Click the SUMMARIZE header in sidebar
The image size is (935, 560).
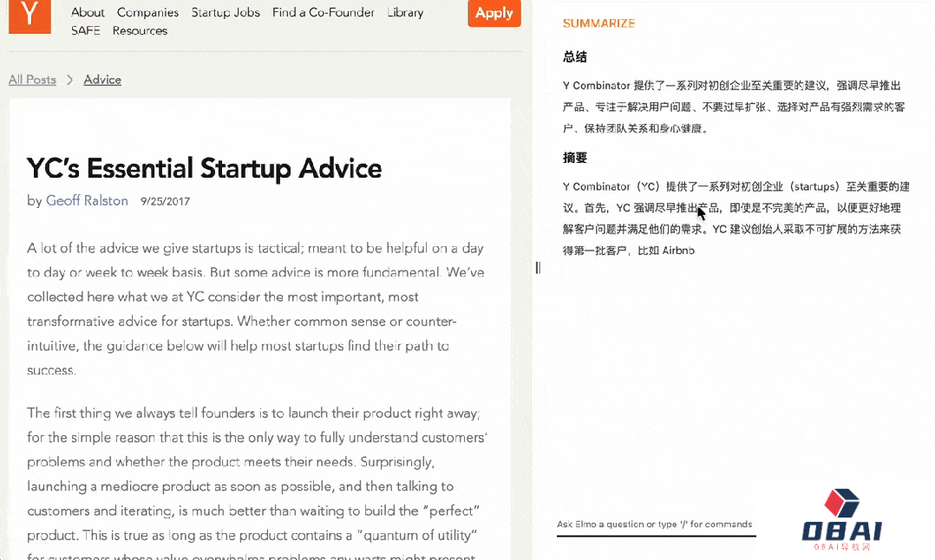tap(598, 23)
